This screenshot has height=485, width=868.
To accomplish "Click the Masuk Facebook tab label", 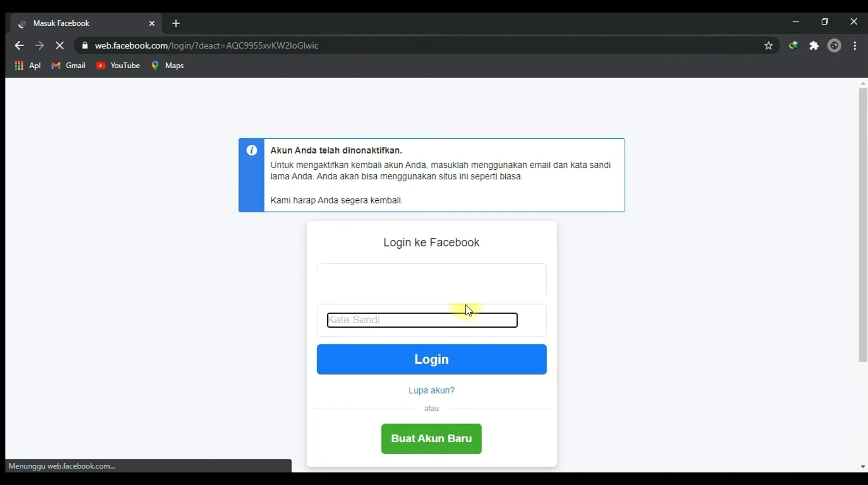I will pyautogui.click(x=62, y=23).
